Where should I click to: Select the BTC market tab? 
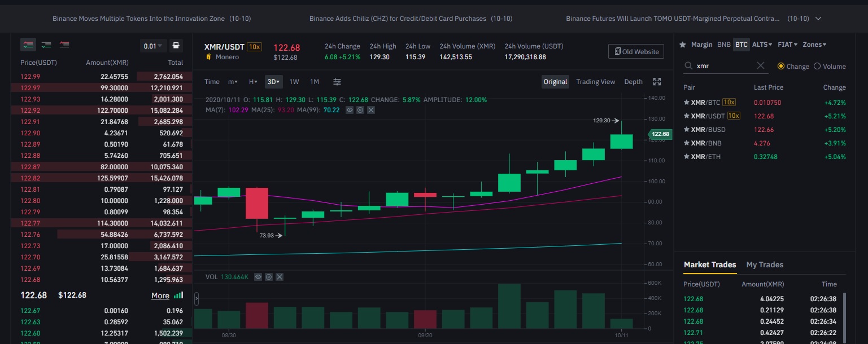click(x=741, y=45)
